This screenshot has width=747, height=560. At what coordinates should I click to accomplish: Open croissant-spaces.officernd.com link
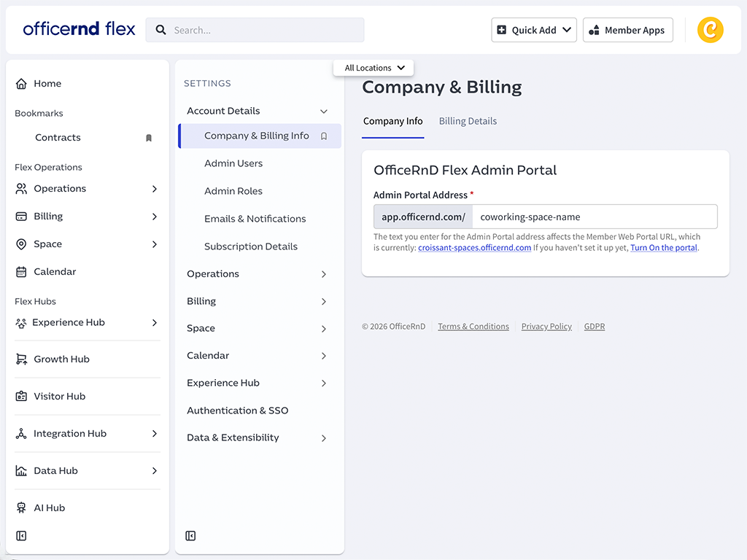pos(474,248)
